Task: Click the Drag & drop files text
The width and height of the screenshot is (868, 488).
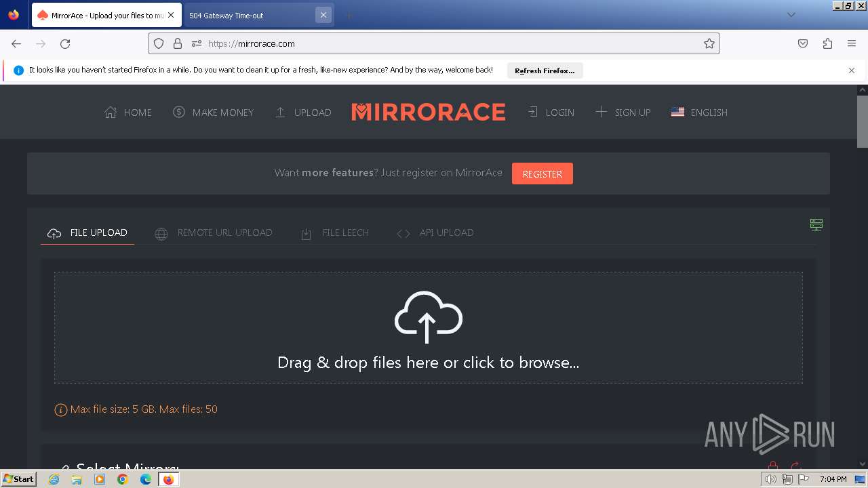Action: click(x=428, y=363)
